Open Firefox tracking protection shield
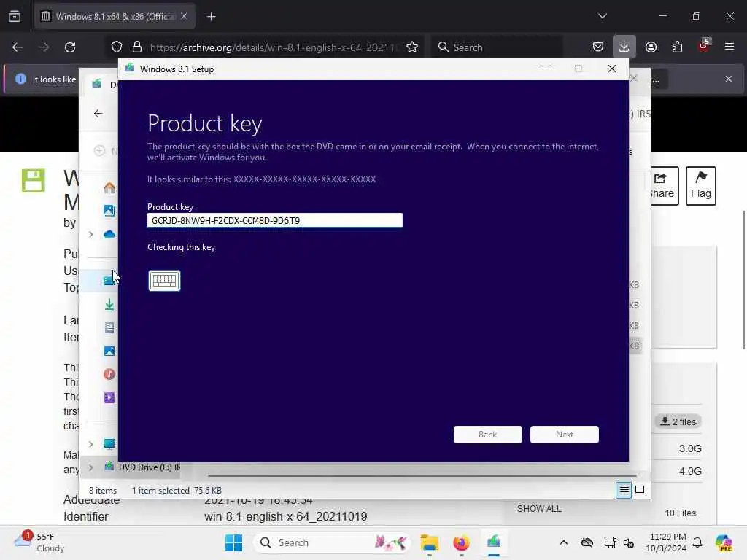 117,47
